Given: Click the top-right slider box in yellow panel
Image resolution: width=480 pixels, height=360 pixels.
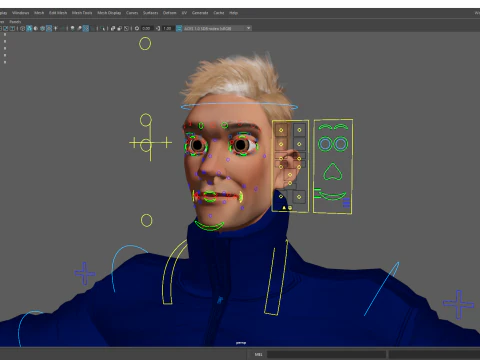Looking at the screenshot, I should click(299, 130).
